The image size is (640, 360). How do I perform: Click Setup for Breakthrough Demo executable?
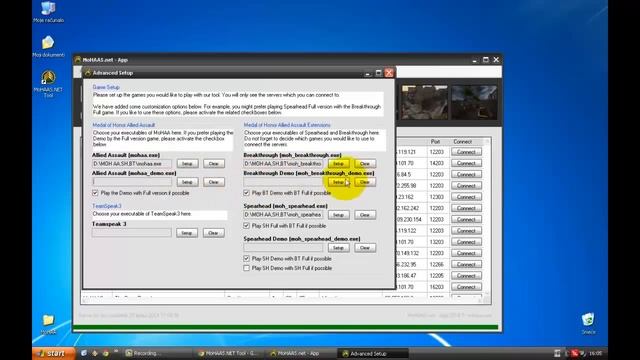[x=338, y=182]
